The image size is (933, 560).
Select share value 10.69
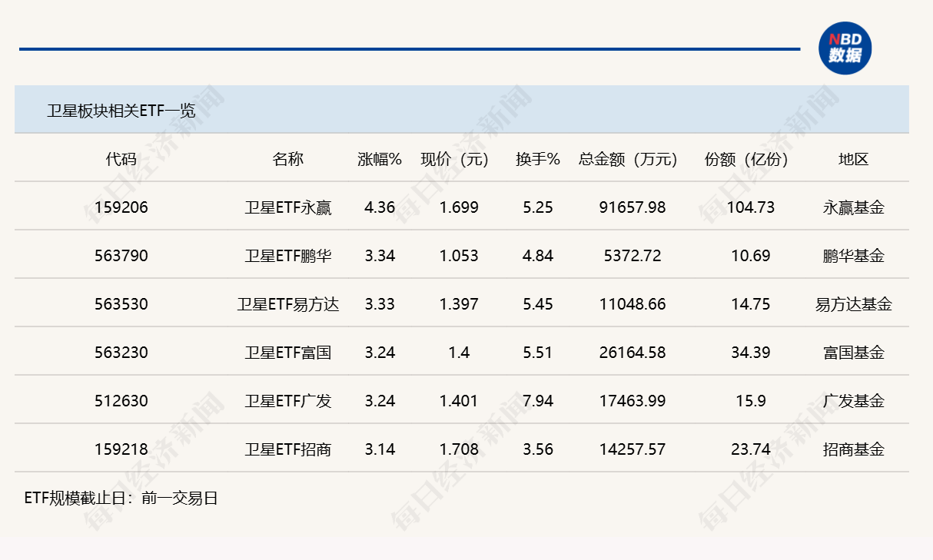pos(751,256)
